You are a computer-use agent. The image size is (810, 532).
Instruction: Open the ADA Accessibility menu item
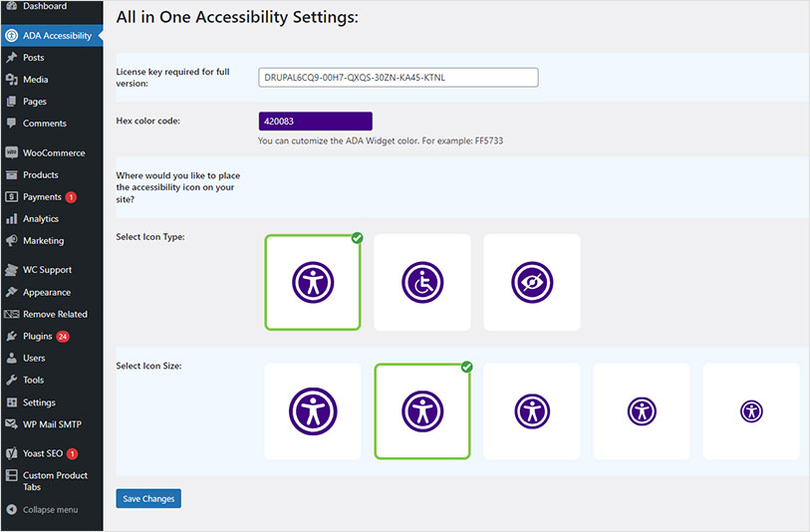[x=52, y=36]
